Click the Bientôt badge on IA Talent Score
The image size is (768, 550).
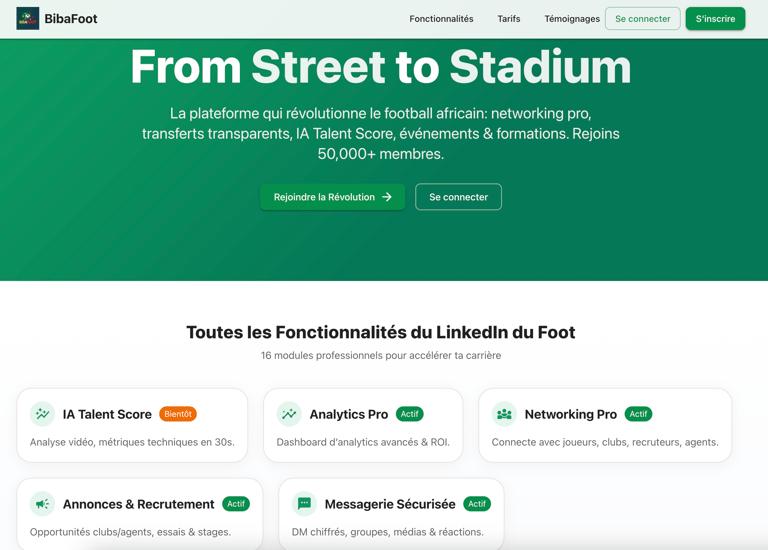click(x=178, y=414)
